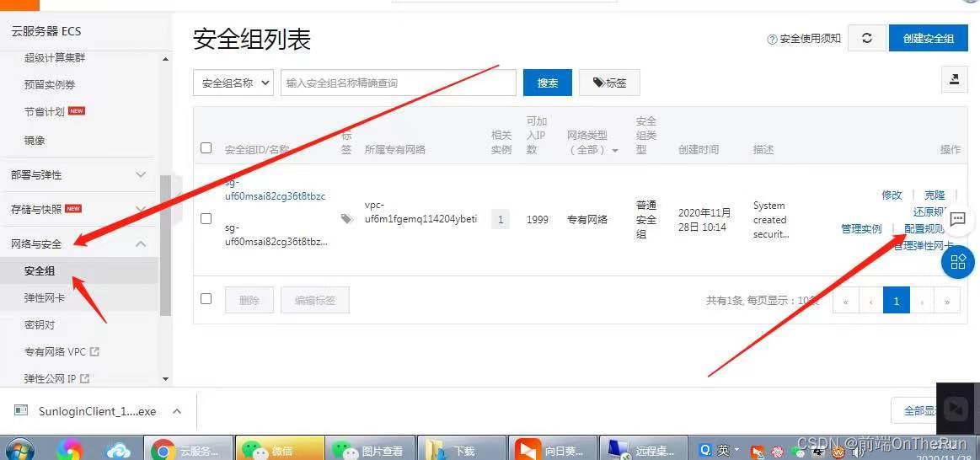The image size is (980, 460).
Task: Click the 编辑标签 button
Action: [315, 300]
